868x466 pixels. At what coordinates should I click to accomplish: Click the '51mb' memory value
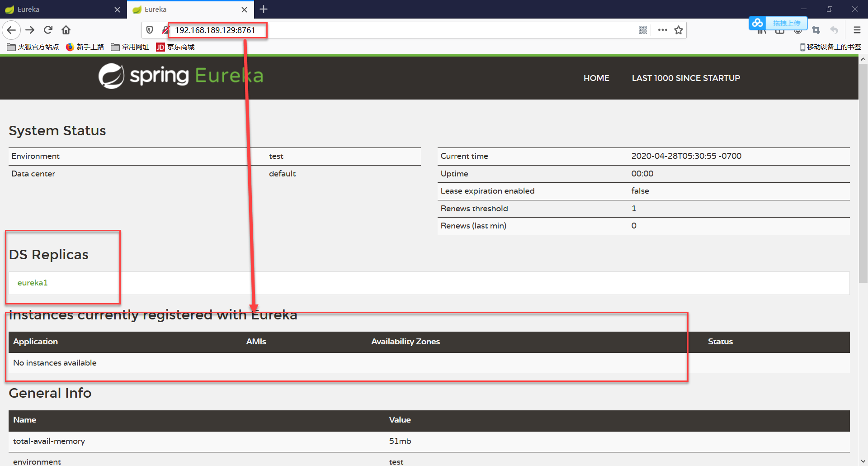(400, 441)
